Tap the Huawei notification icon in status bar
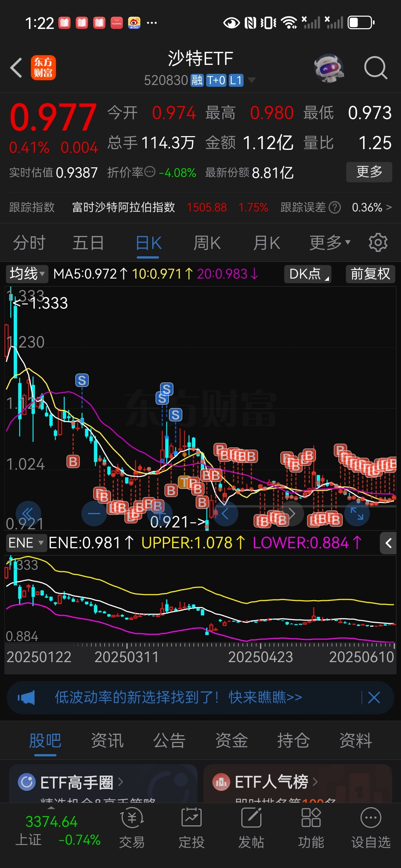Viewport: 401px width, 868px height. point(117,23)
